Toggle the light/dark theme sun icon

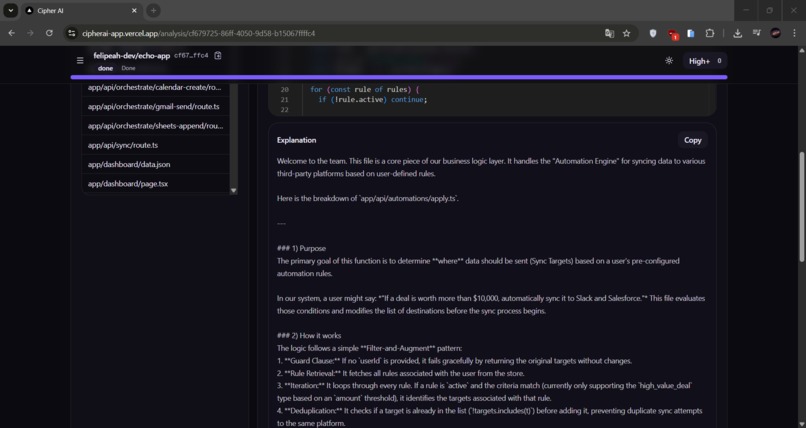[669, 61]
